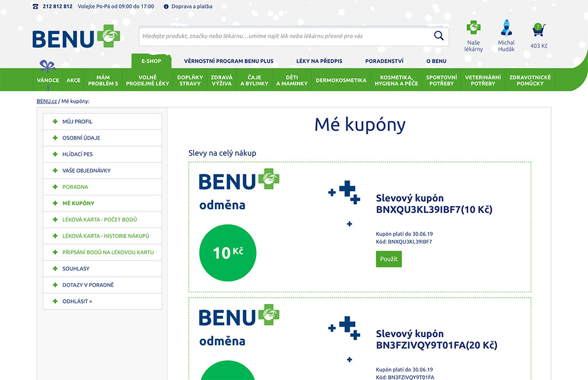Click the 403 Kč cart total
The image size is (588, 380).
[x=538, y=46]
